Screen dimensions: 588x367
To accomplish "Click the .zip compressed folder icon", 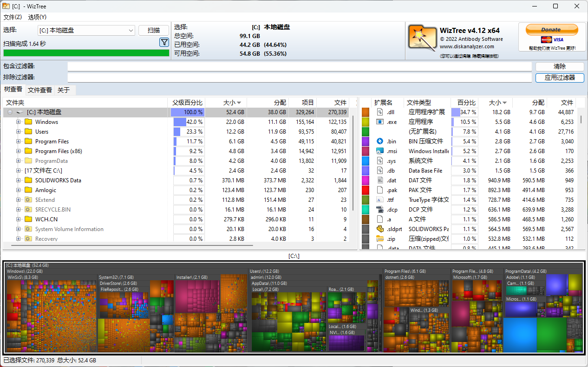I will pos(379,239).
